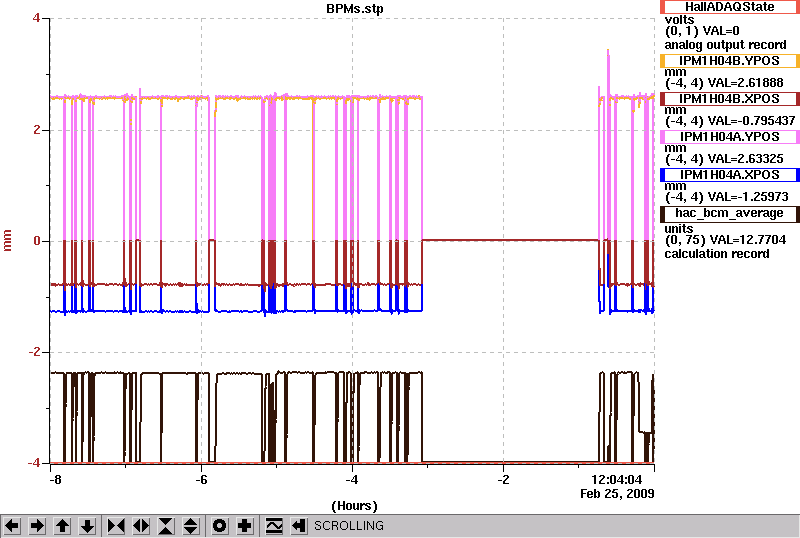Select the IPM1H04B.XPOS dark red legend entry

click(730, 99)
